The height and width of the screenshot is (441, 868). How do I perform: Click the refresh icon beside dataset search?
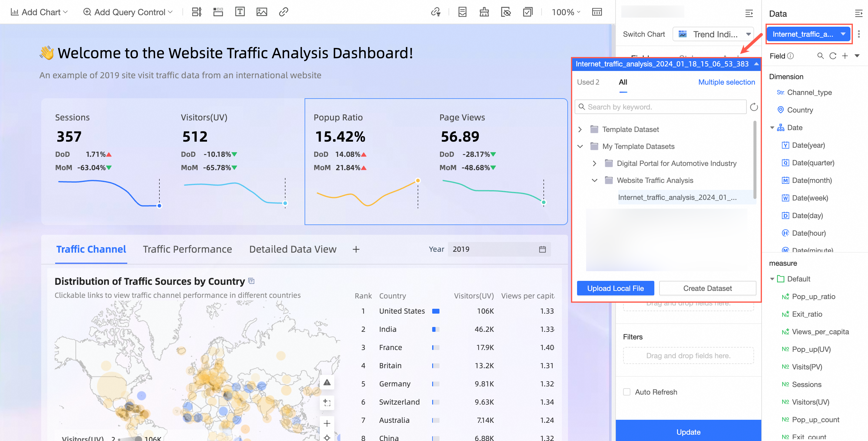point(754,107)
